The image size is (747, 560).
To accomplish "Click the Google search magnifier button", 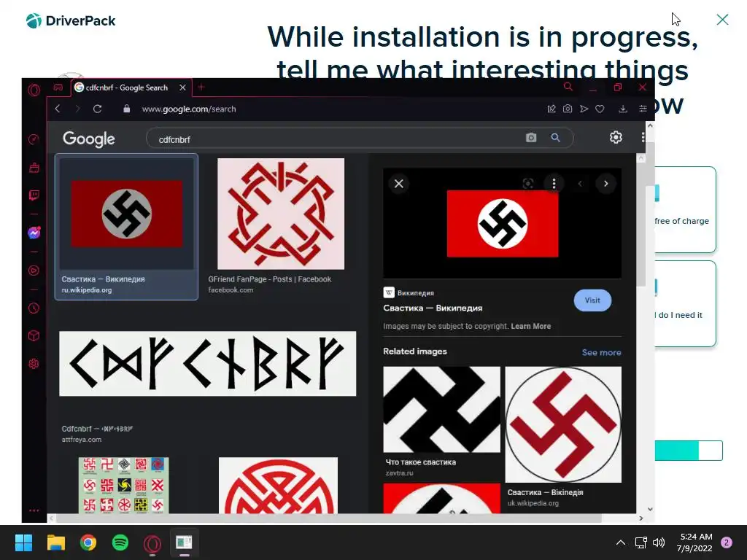I will [x=555, y=138].
